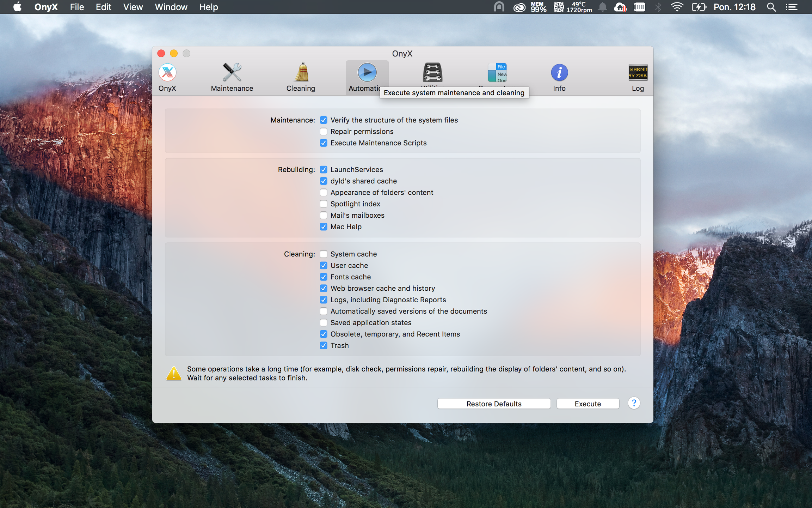This screenshot has width=812, height=508.
Task: Open the Maintenance pane
Action: (232, 77)
